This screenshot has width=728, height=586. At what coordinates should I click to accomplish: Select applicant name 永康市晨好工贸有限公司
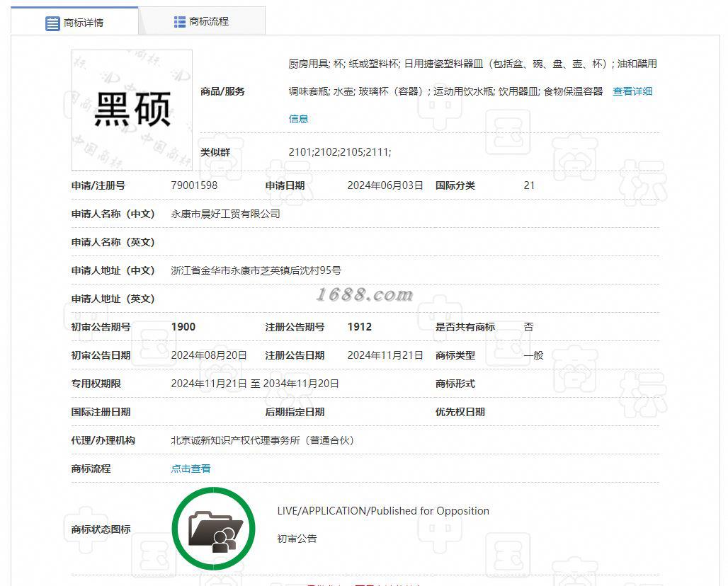click(x=226, y=214)
